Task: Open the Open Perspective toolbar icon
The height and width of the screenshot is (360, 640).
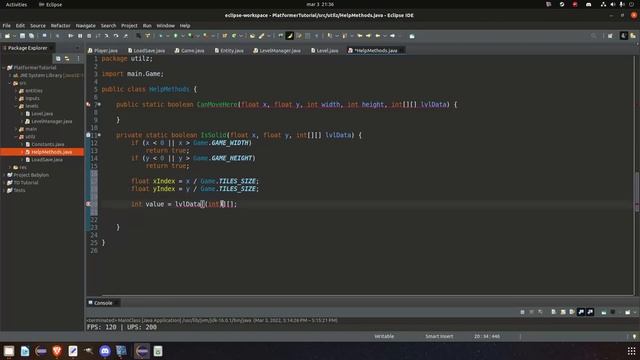Action: tap(610, 36)
